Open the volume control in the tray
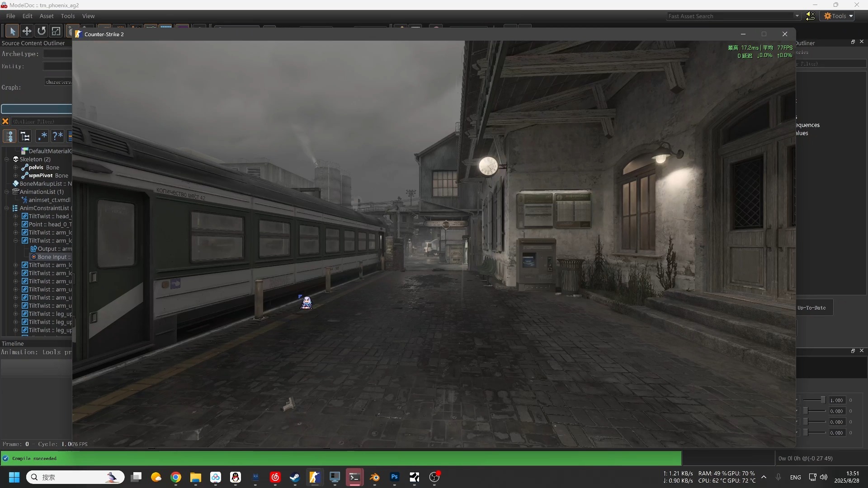This screenshot has width=868, height=488. click(x=824, y=477)
